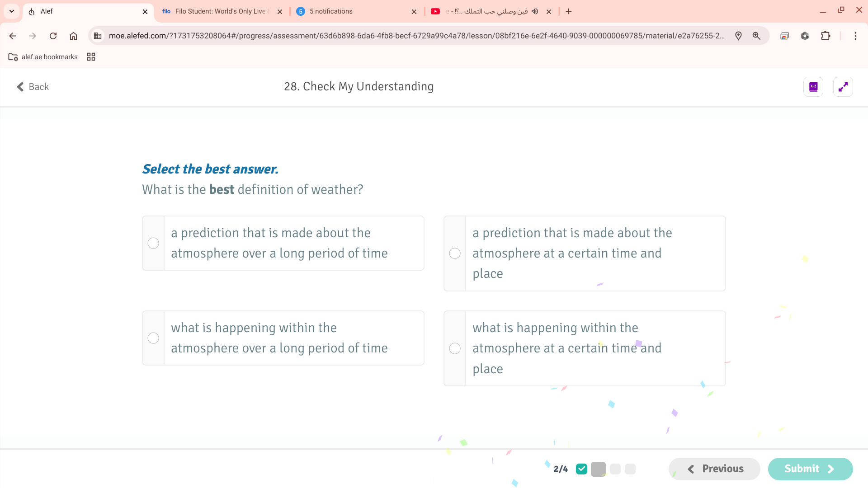This screenshot has width=868, height=488.
Task: Open the Chrome three-dot menu
Action: coord(856,36)
